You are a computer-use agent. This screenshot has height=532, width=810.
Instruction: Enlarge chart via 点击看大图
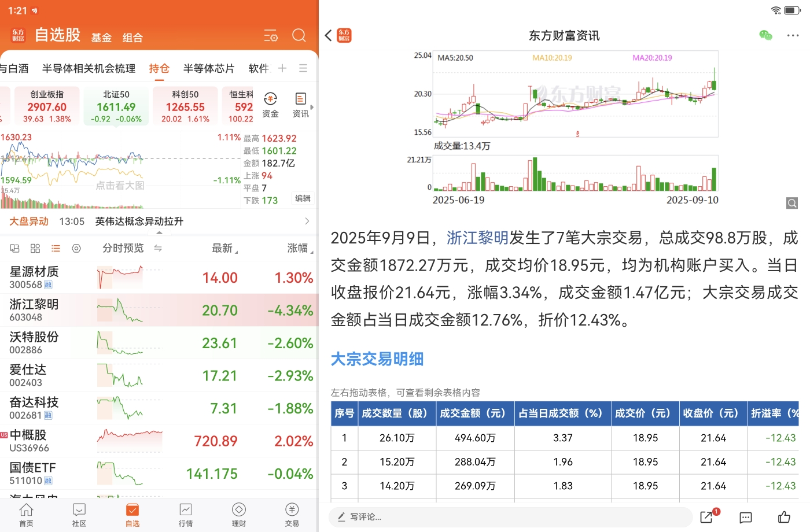click(120, 186)
